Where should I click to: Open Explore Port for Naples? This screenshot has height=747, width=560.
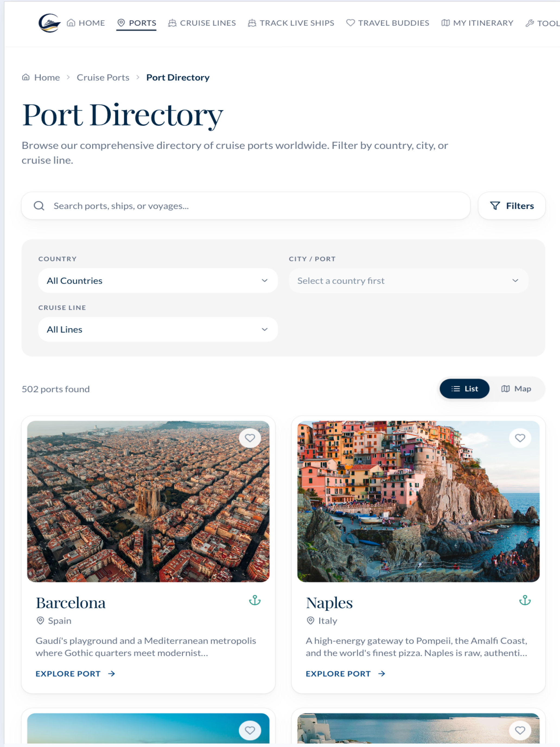[346, 674]
